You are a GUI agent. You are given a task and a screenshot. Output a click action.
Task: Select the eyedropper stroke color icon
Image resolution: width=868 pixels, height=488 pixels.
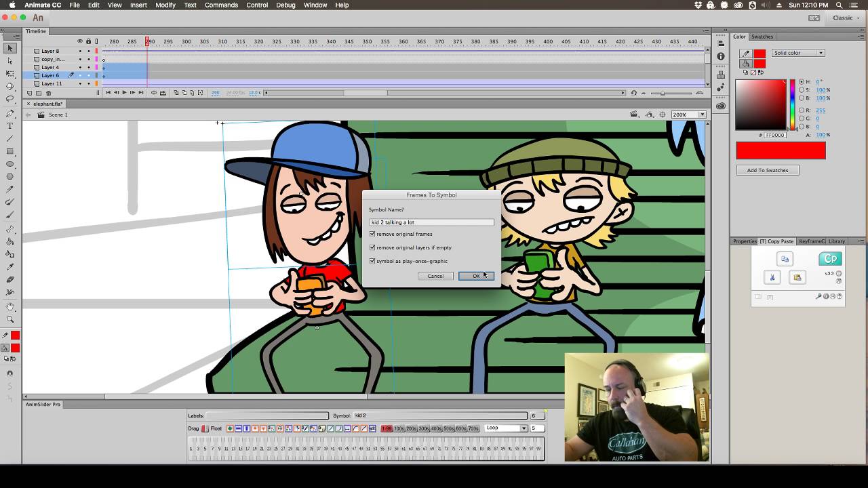pos(746,54)
